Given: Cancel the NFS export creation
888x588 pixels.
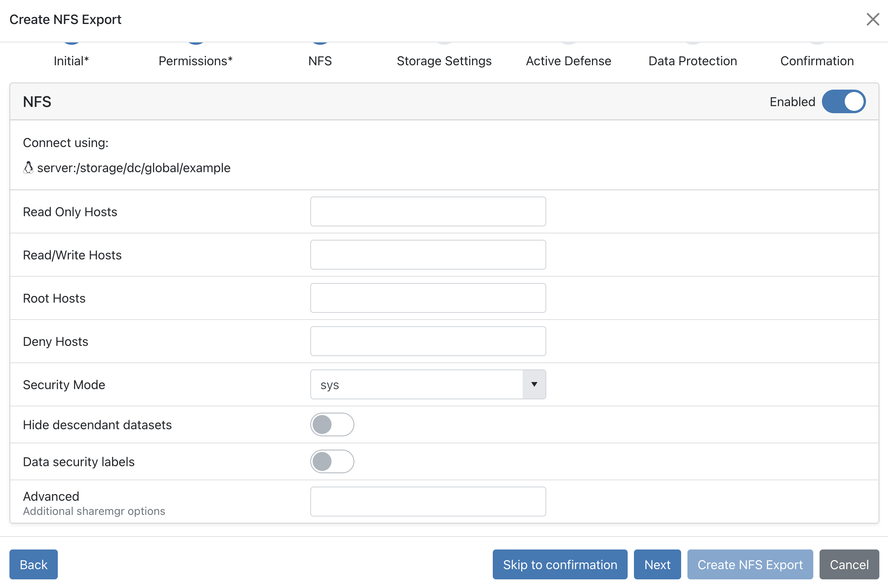Looking at the screenshot, I should 849,564.
